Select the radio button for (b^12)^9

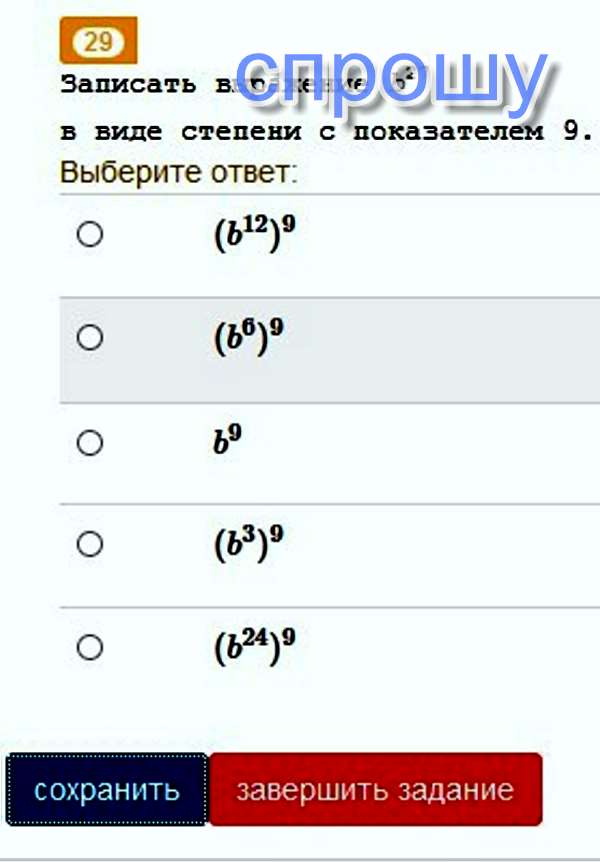coord(90,235)
